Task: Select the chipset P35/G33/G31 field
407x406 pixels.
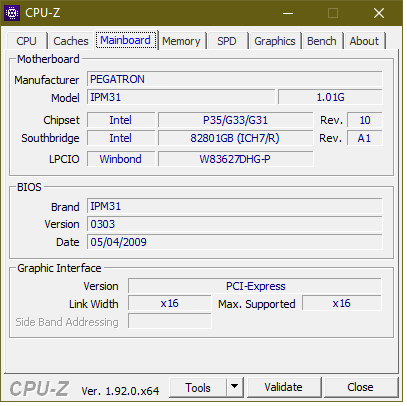Action: tap(235, 120)
